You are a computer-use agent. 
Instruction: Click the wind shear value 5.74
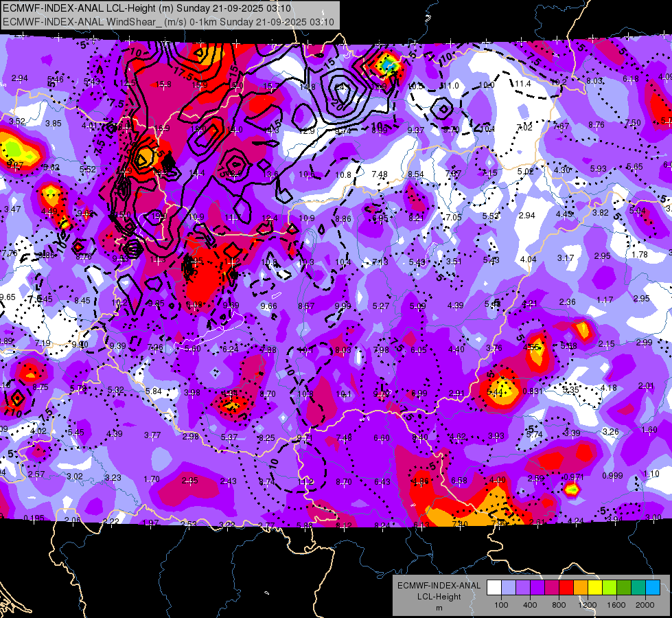[x=535, y=434]
